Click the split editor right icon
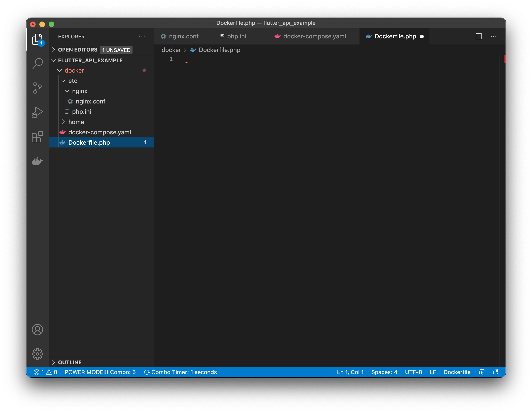Viewport: 532px width, 412px height. pos(479,37)
